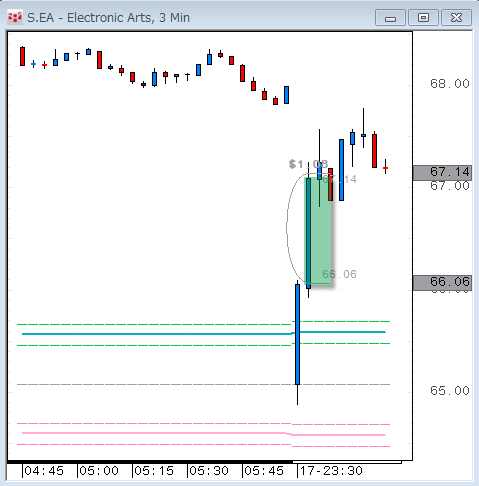Click the solid pink horizontal line
This screenshot has width=479, height=486.
pos(203,434)
